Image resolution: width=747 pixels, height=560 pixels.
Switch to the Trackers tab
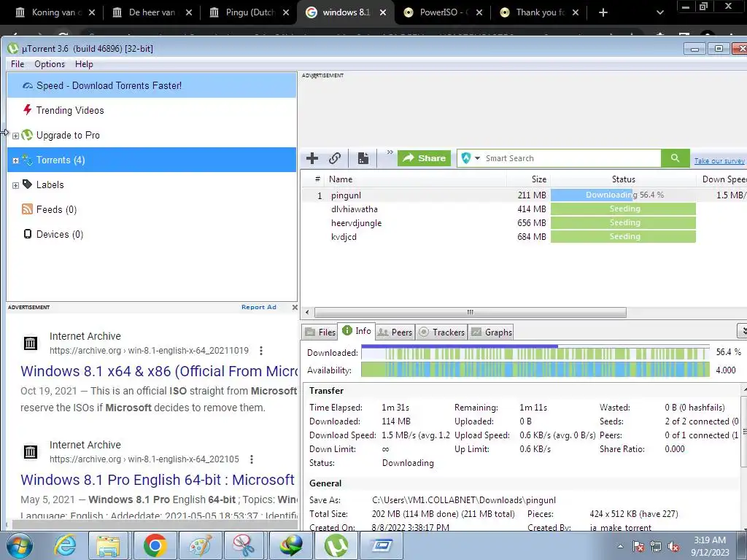pos(441,332)
